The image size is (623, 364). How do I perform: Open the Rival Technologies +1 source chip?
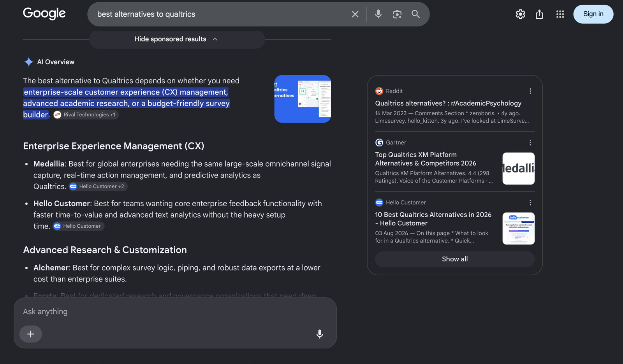[86, 115]
